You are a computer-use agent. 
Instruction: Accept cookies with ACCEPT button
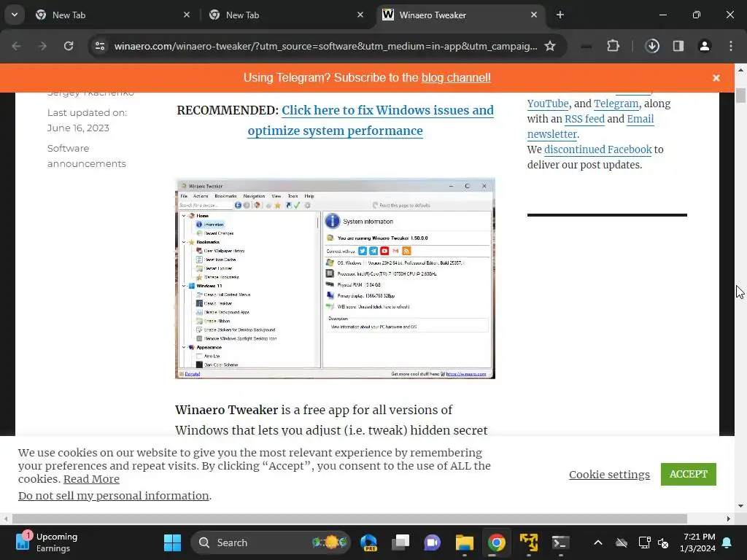coord(689,474)
